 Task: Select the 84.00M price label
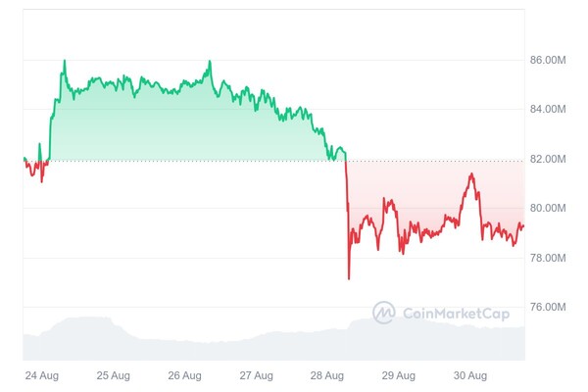[x=548, y=109]
